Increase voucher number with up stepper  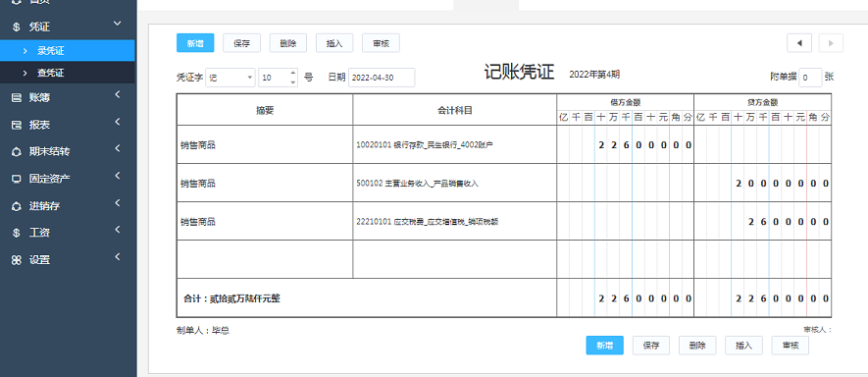tap(293, 74)
